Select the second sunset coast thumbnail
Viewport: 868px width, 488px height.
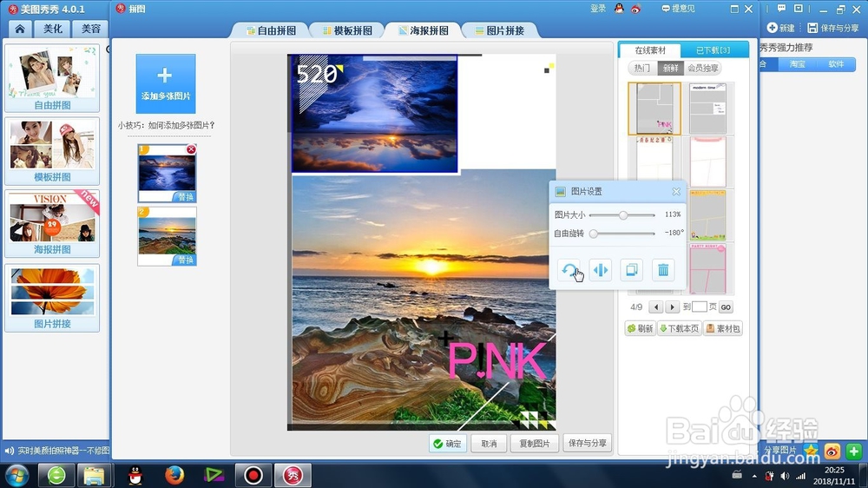pyautogui.click(x=167, y=236)
